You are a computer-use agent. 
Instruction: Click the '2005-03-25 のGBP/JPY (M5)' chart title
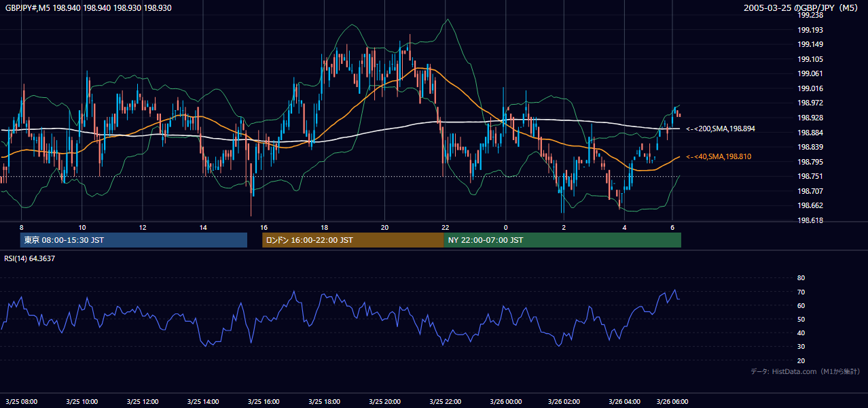802,7
